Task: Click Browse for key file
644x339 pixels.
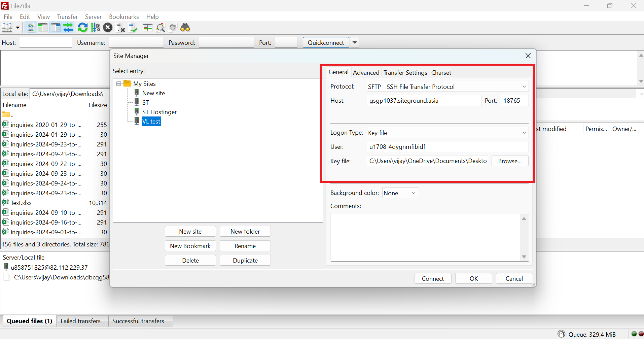Action: (509, 161)
